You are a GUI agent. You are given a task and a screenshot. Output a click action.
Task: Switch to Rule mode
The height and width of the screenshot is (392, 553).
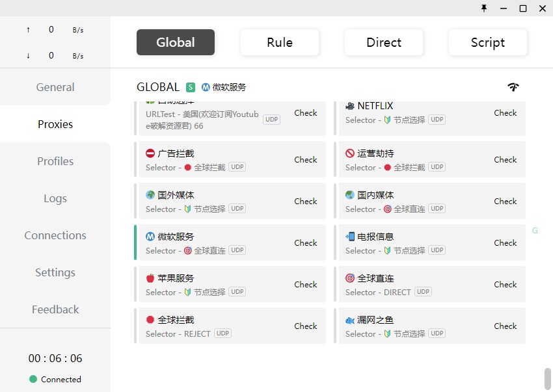pyautogui.click(x=280, y=42)
